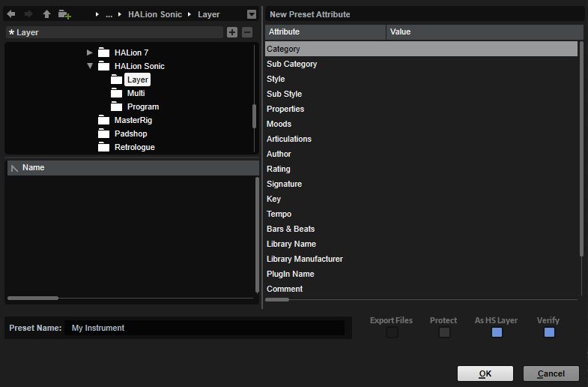Click the Retrologue folder icon
Image resolution: width=588 pixels, height=387 pixels.
[x=104, y=147]
